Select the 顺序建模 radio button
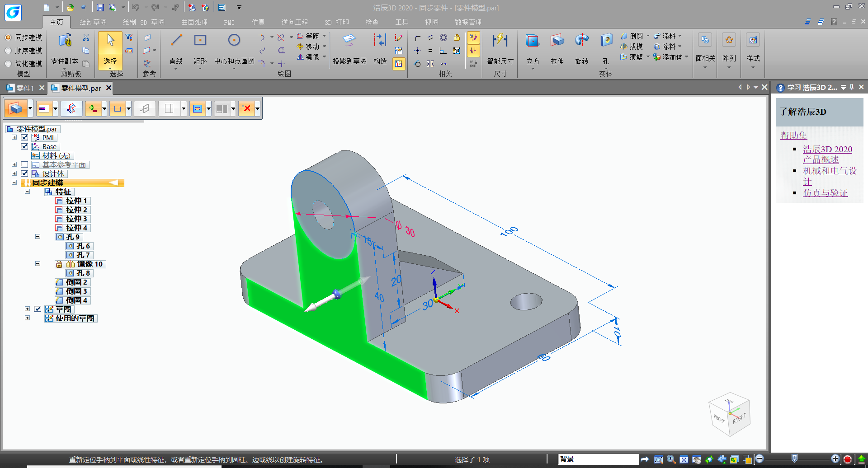The width and height of the screenshot is (868, 468). point(8,51)
